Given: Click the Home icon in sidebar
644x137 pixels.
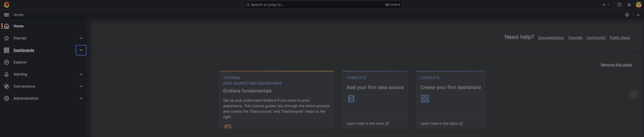Looking at the screenshot, I should coord(7,26).
